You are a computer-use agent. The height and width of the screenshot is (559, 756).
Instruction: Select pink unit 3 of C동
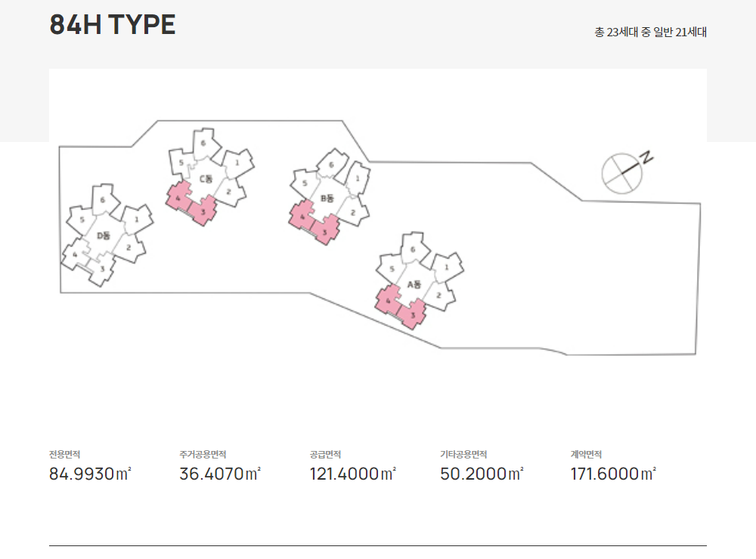point(203,211)
